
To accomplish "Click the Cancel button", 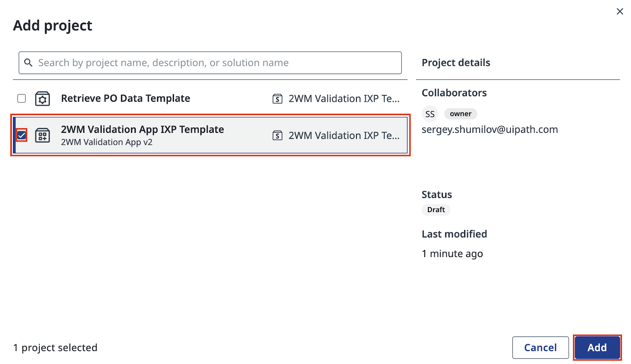I will tap(540, 347).
